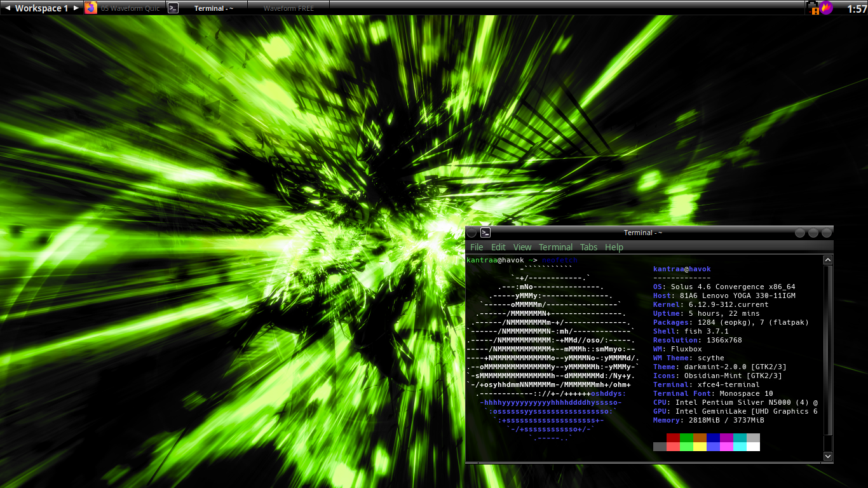This screenshot has height=488, width=868.
Task: Click the 'Icons: Obsidian-Mint [GTK2/3]' line
Action: point(717,376)
